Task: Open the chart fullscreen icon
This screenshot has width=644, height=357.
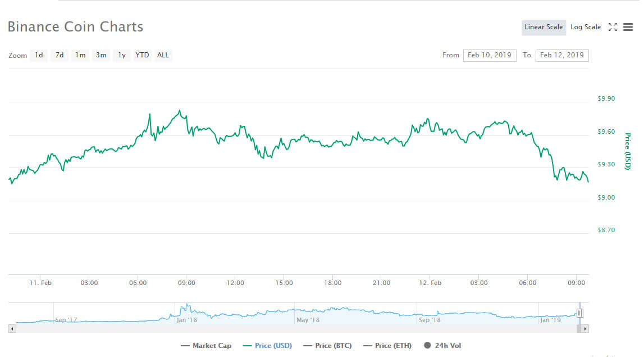Action: tap(613, 27)
